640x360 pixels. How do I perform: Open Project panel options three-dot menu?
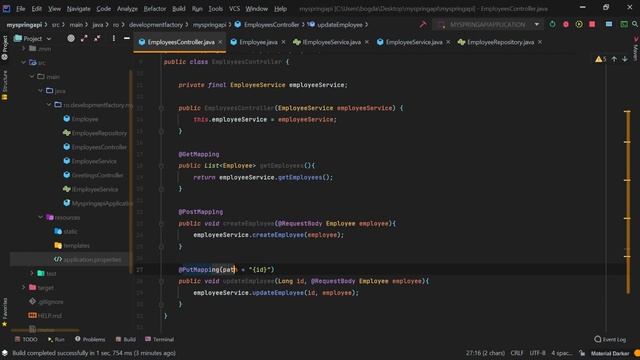(113, 38)
